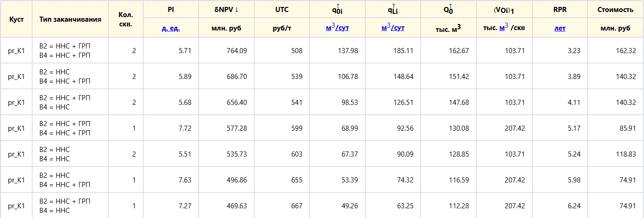This screenshot has width=644, height=218.
Task: Select the δNPV cell with value 764.09
Action: coord(227,50)
